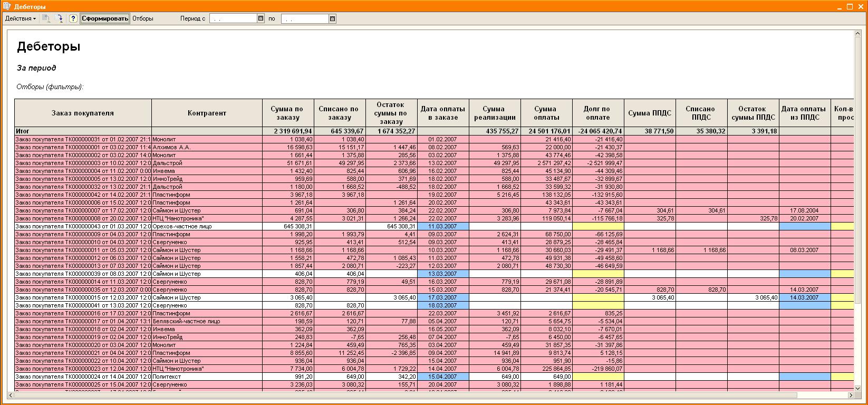Select the Заказ покупателя column header
868x405 pixels.
pos(83,113)
